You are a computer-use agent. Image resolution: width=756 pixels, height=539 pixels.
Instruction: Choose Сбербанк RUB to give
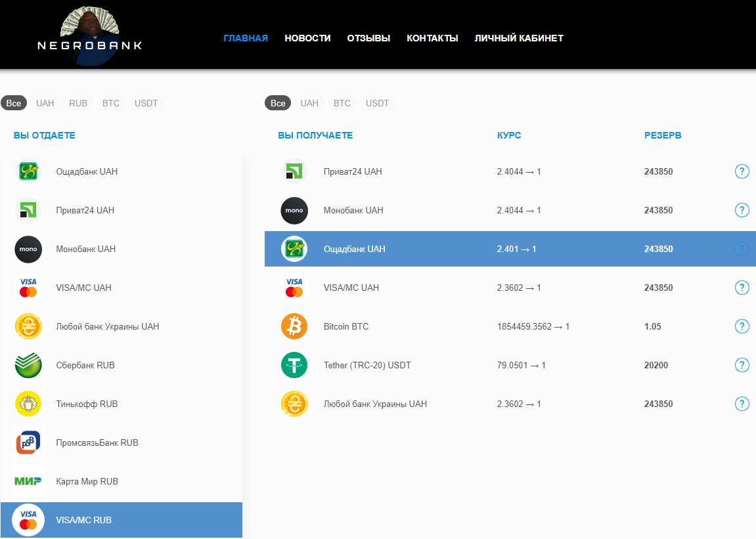121,366
